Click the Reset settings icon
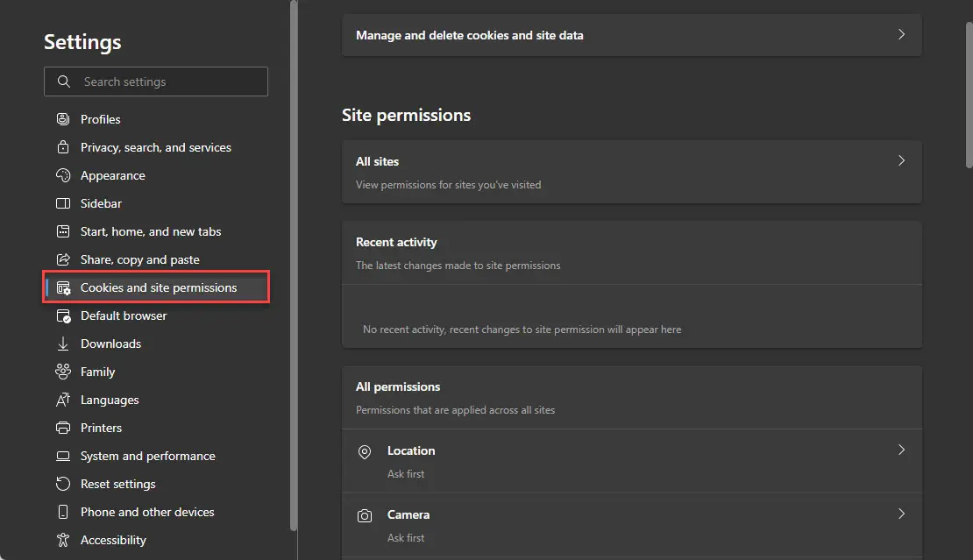Image resolution: width=973 pixels, height=560 pixels. pyautogui.click(x=62, y=484)
